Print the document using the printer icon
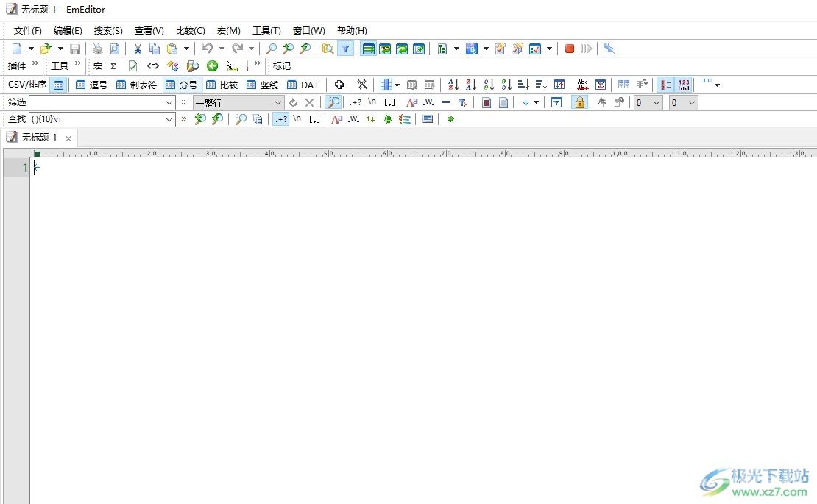 [x=97, y=49]
